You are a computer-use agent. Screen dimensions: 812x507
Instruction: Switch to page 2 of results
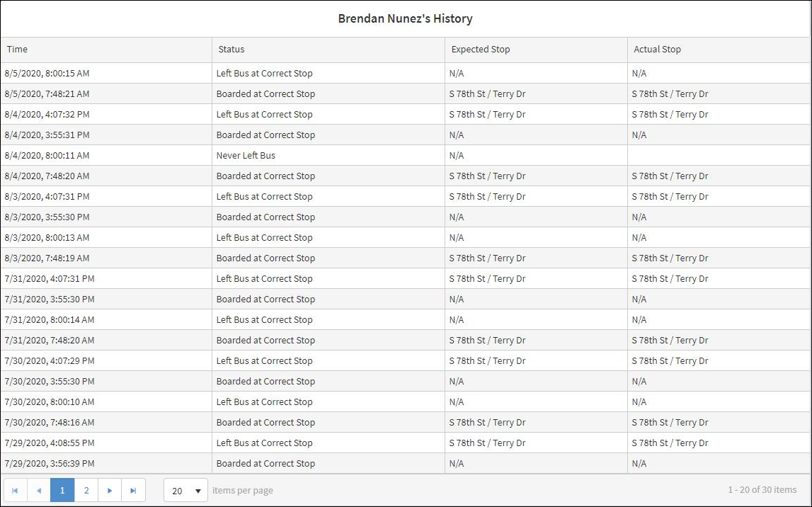coord(86,490)
